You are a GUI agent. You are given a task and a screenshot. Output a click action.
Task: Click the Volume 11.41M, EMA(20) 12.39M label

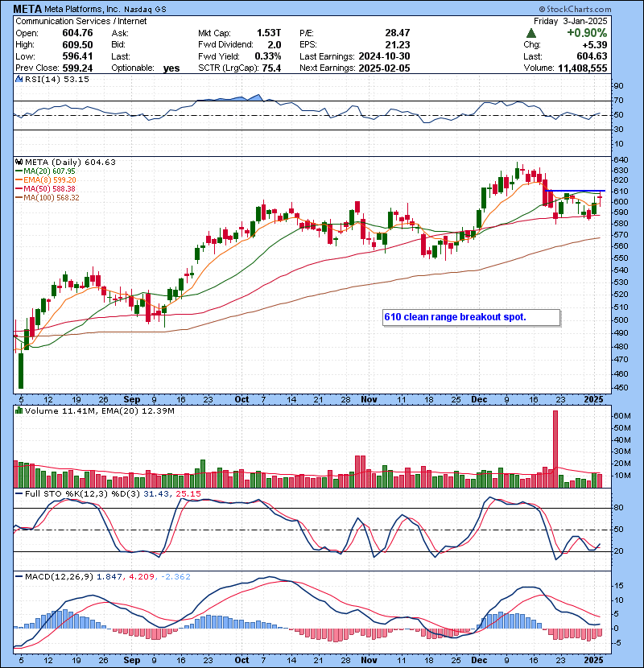tap(99, 410)
